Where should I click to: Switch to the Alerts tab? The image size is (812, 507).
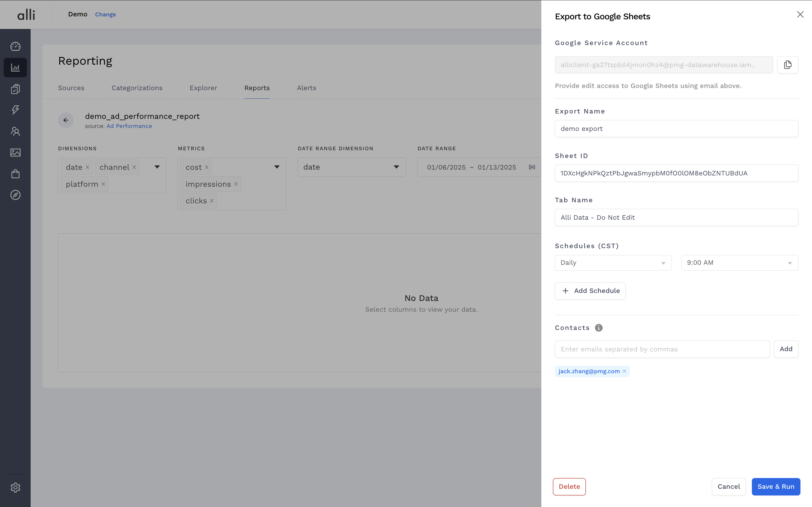[x=306, y=88]
